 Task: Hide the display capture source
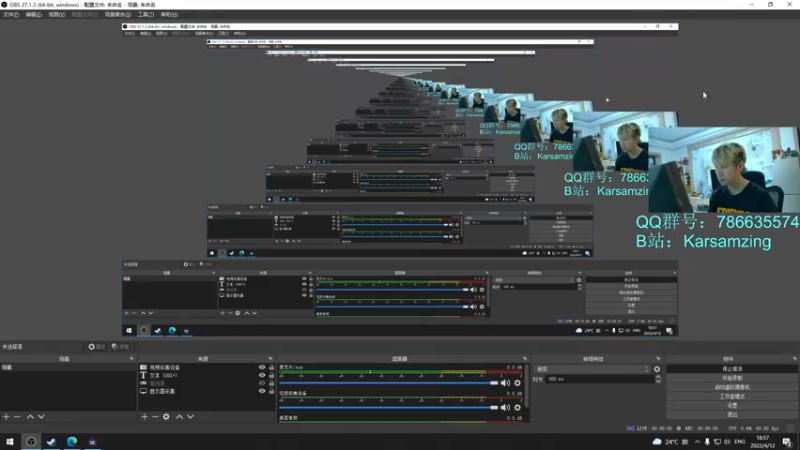point(262,391)
